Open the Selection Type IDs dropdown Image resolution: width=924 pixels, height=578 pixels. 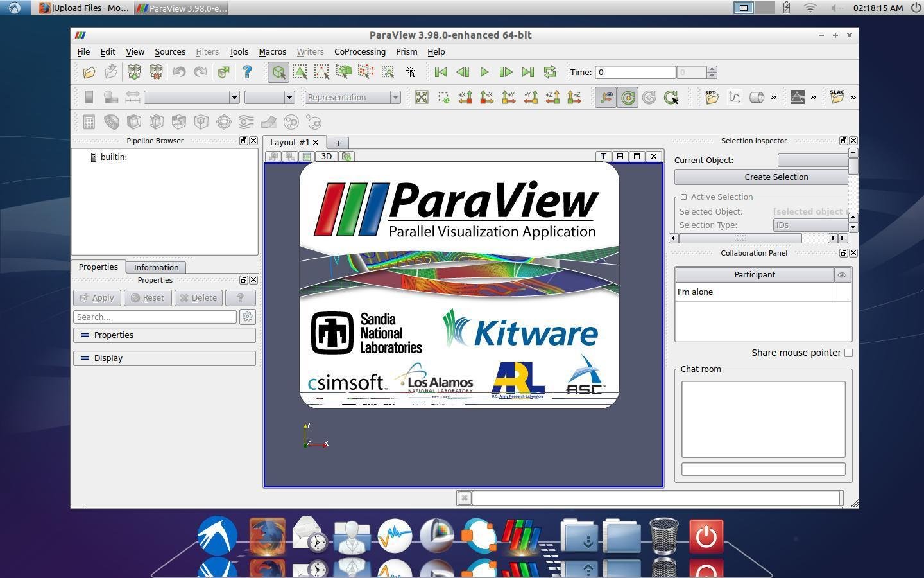click(x=811, y=225)
